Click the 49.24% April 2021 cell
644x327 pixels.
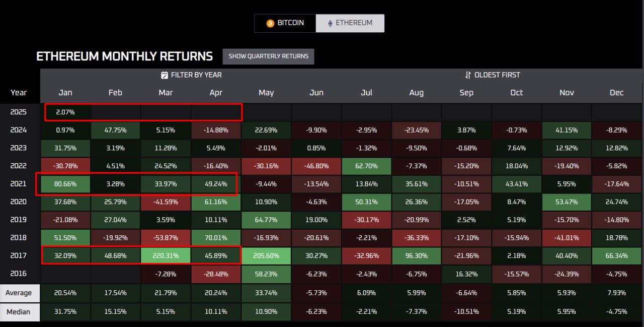click(216, 183)
